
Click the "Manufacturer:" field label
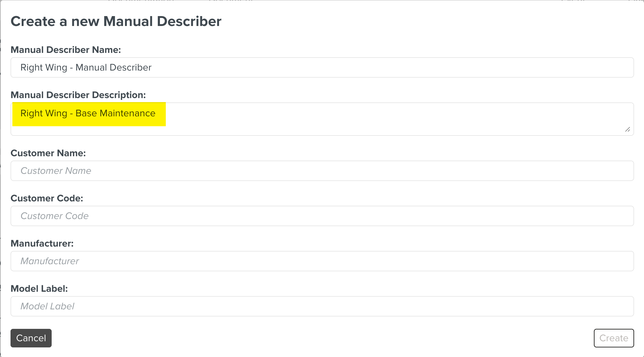click(x=42, y=243)
